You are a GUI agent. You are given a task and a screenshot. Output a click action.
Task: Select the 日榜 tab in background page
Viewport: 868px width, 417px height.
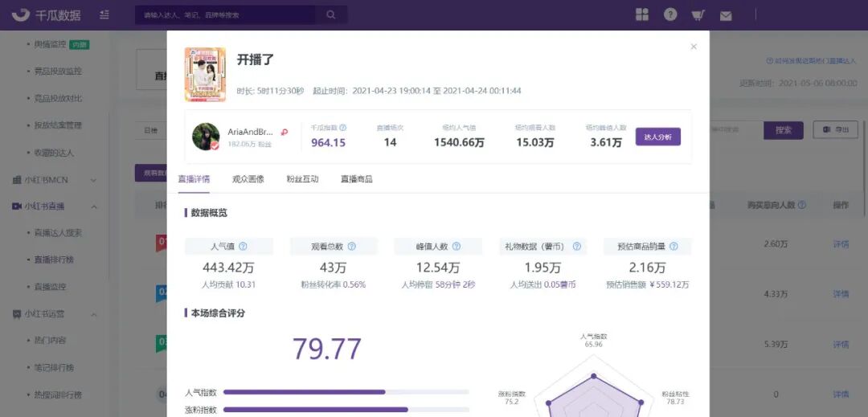pos(150,130)
